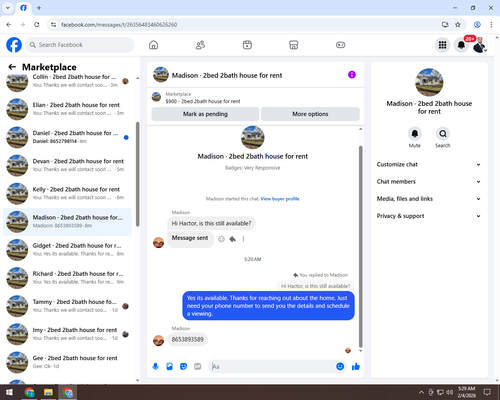Reload the page
Screen dimensions: 500x400
coord(37,24)
